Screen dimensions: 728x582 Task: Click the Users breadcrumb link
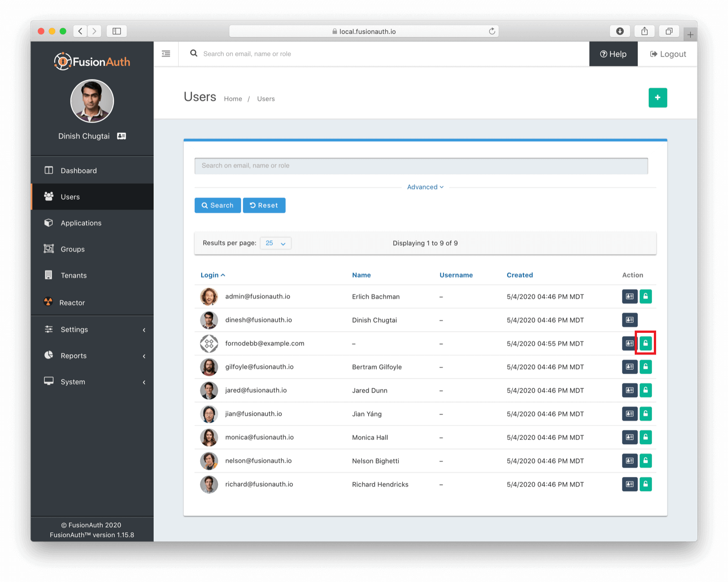[x=266, y=99]
